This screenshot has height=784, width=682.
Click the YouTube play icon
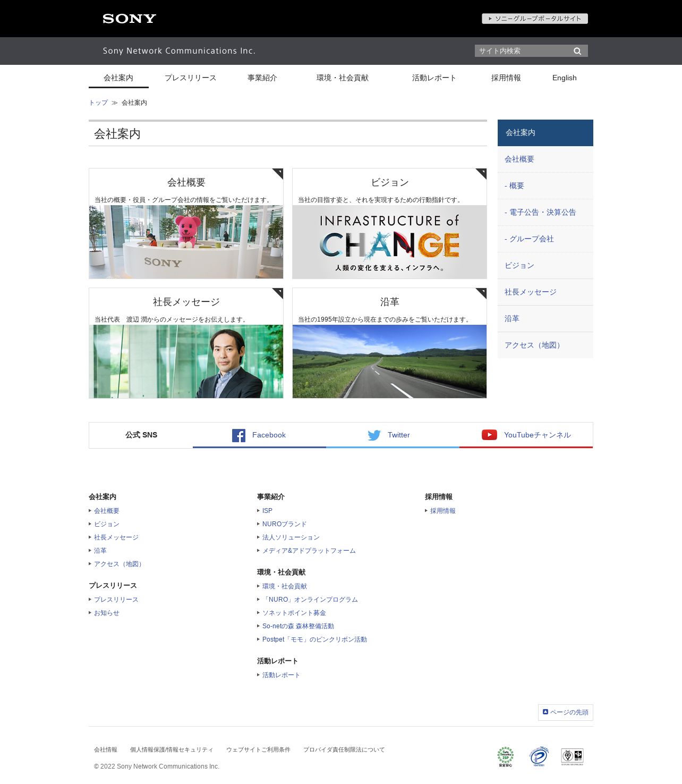point(489,435)
